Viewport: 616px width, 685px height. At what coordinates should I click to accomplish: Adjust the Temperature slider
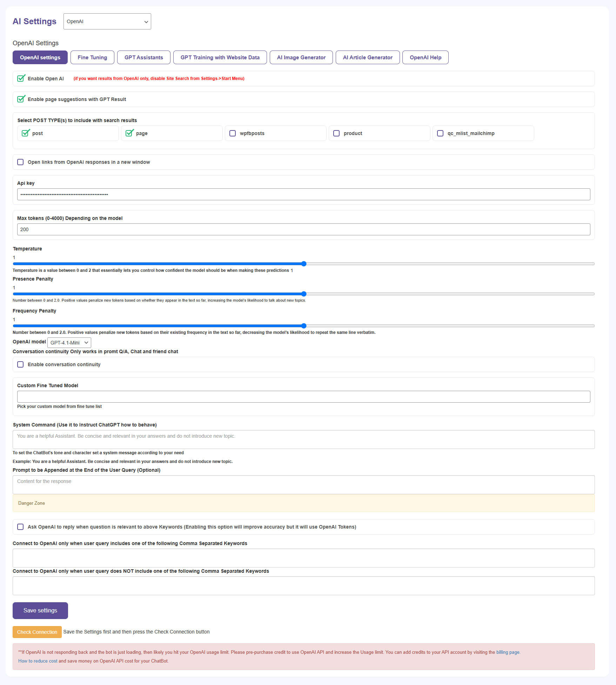click(304, 264)
